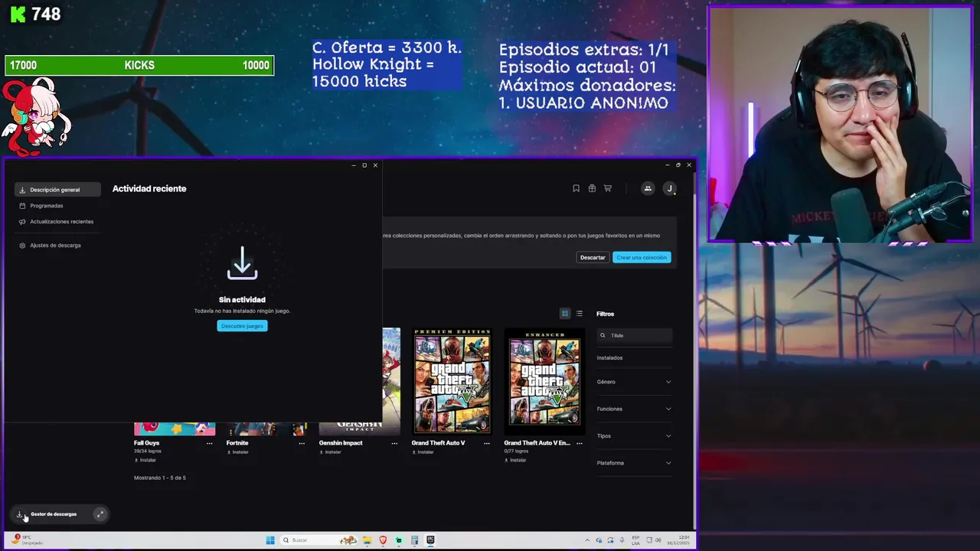
Task: Open the Windows Start menu
Action: point(270,540)
